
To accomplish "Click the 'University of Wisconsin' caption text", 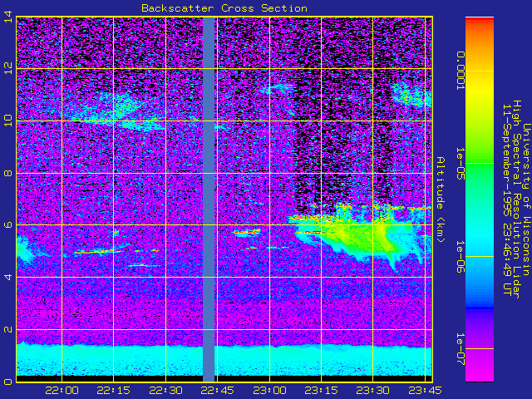I will click(x=526, y=199).
